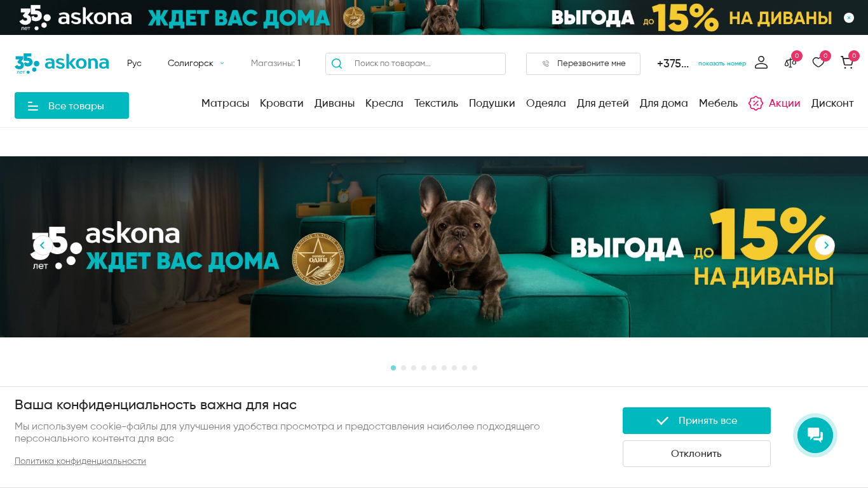868x488 pixels.
Task: Open the product comparison scales icon
Action: (x=790, y=62)
